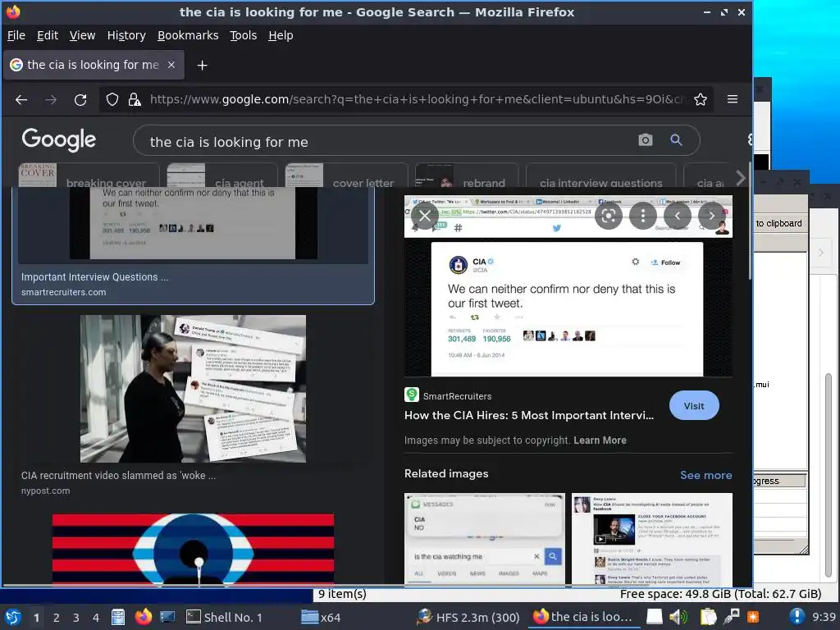This screenshot has width=840, height=630.
Task: Open the File menu
Action: click(16, 35)
